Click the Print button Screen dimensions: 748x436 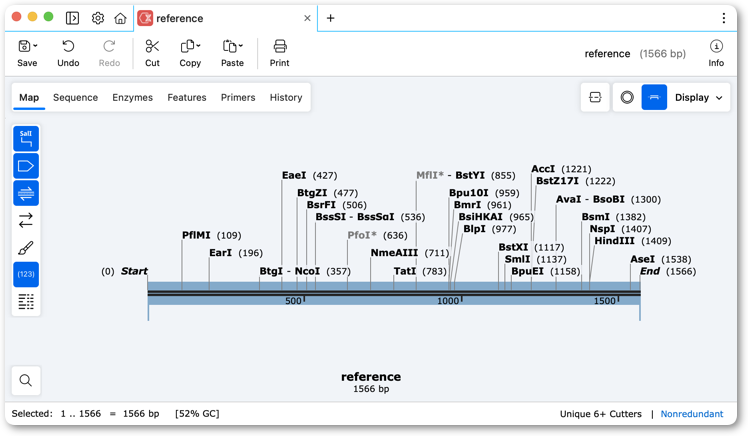[x=280, y=53]
